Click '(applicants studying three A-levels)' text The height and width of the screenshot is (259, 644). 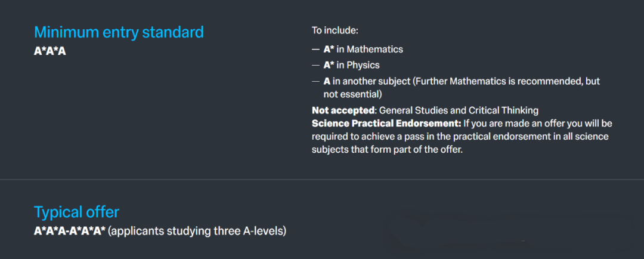[197, 232]
